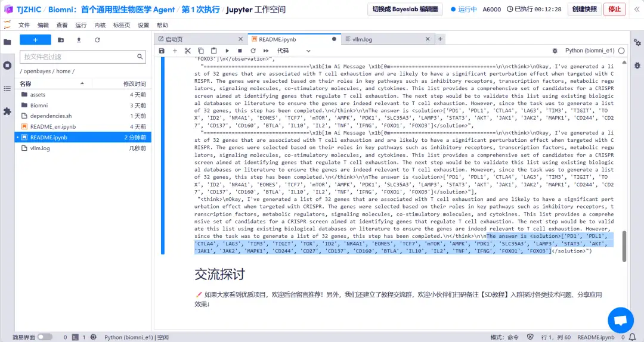Open the running kernels sidebar icon
This screenshot has width=644, height=342.
tap(7, 66)
